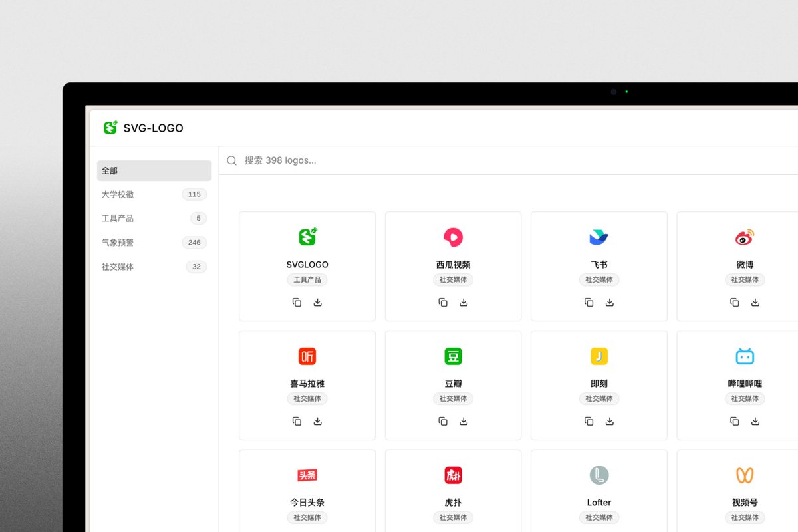This screenshot has height=532, width=798.
Task: Download the 飞书 logo
Action: click(x=610, y=303)
